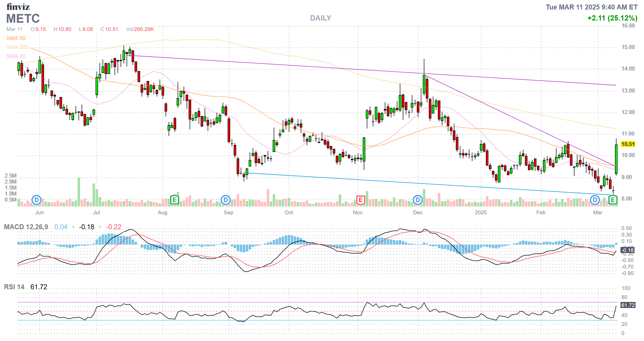Select the SMA 50 legend label

(16, 38)
